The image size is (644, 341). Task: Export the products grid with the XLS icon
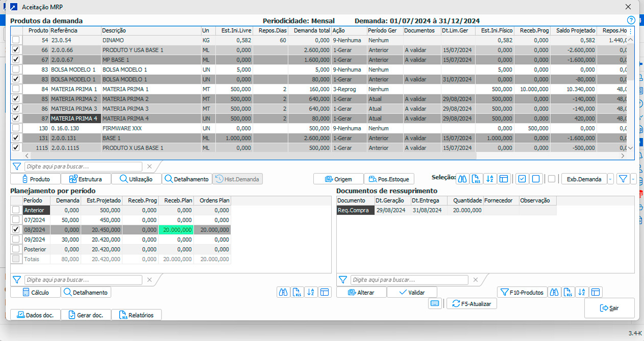tap(476, 179)
